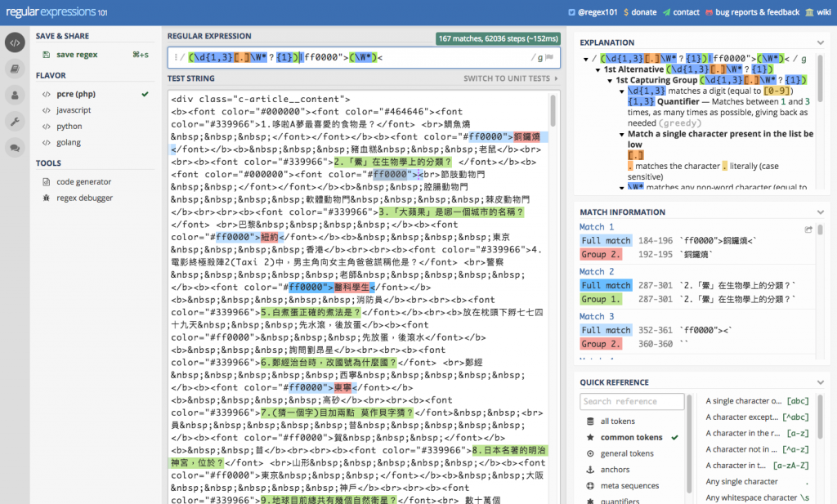Viewport: 837px width, 504px height.
Task: Select 'meta sequences' reference category
Action: pyautogui.click(x=632, y=486)
